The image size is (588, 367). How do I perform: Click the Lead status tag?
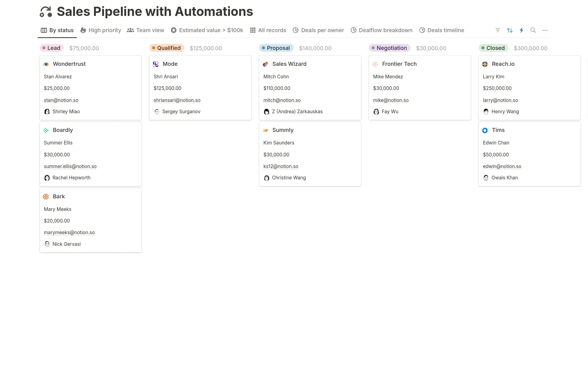pyautogui.click(x=52, y=48)
